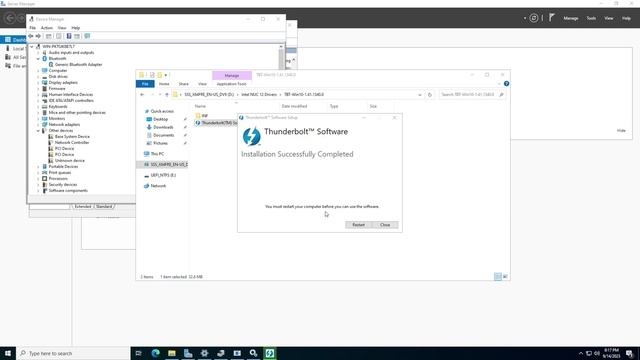The height and width of the screenshot is (360, 640).
Task: Click the Up one level arrow in Explorer
Action: coord(167,95)
